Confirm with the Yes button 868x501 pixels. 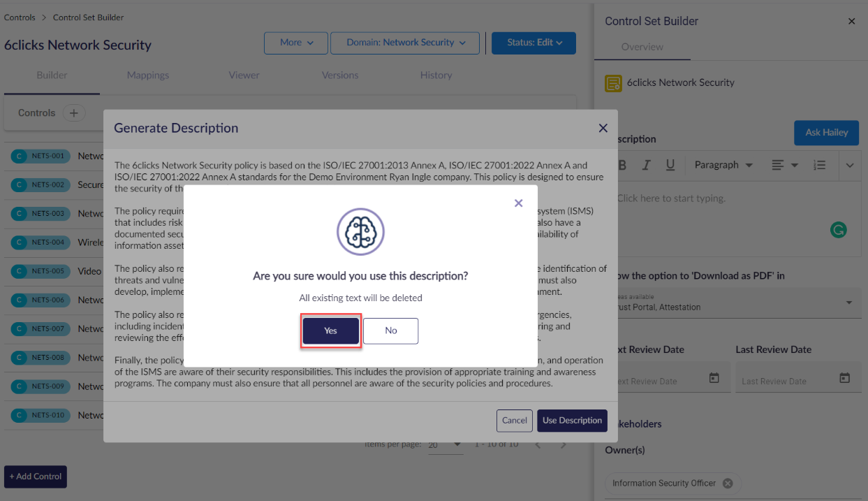tap(331, 331)
